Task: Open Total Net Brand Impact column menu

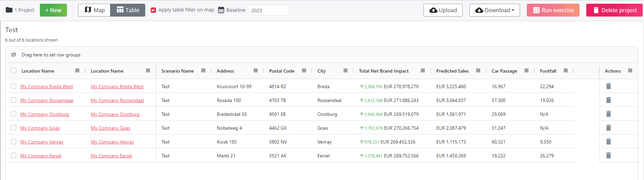Action: pyautogui.click(x=423, y=71)
